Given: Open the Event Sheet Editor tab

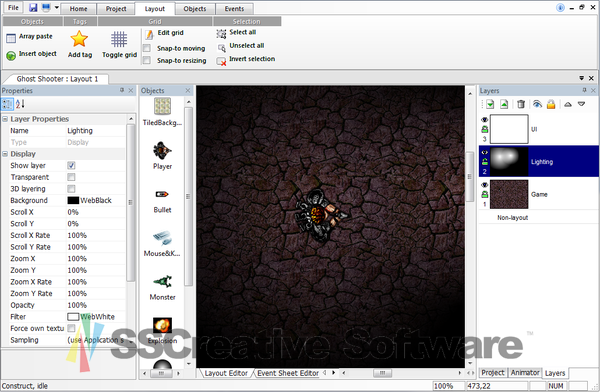Looking at the screenshot, I should click(x=288, y=373).
